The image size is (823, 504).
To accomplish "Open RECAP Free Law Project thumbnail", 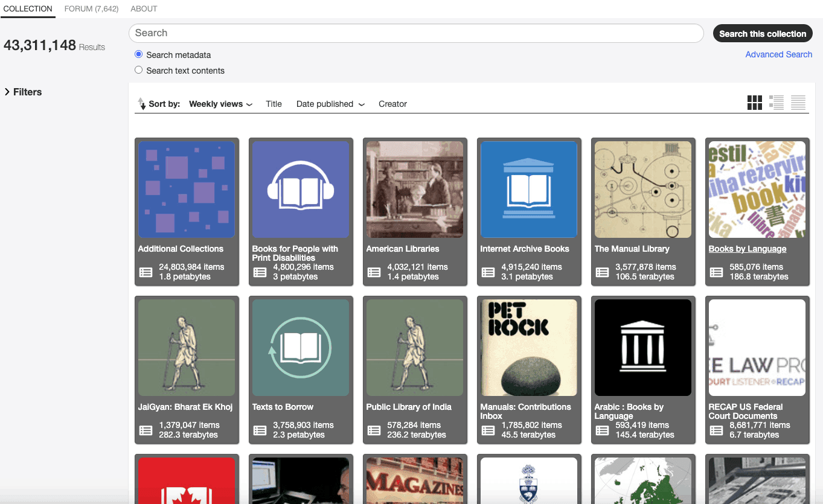I will (757, 348).
